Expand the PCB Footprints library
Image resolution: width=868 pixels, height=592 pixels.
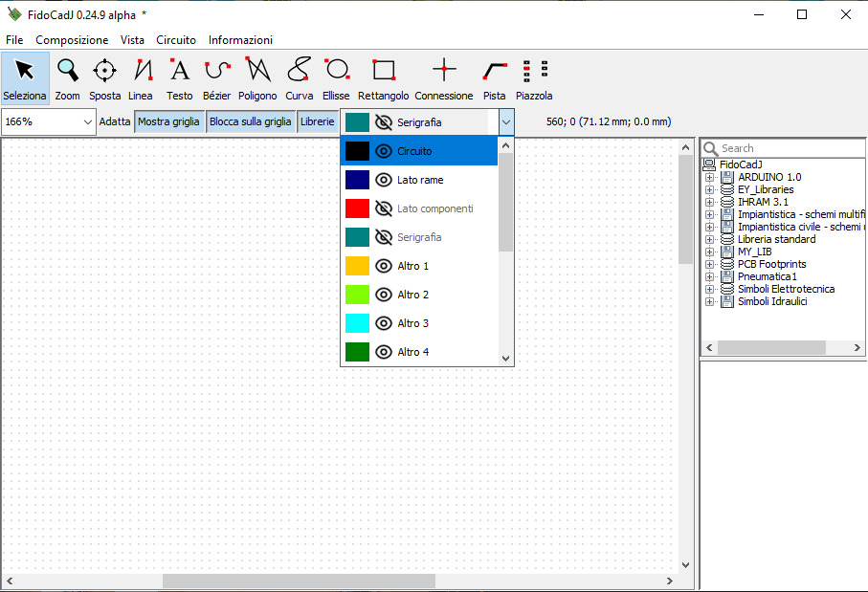(x=710, y=264)
